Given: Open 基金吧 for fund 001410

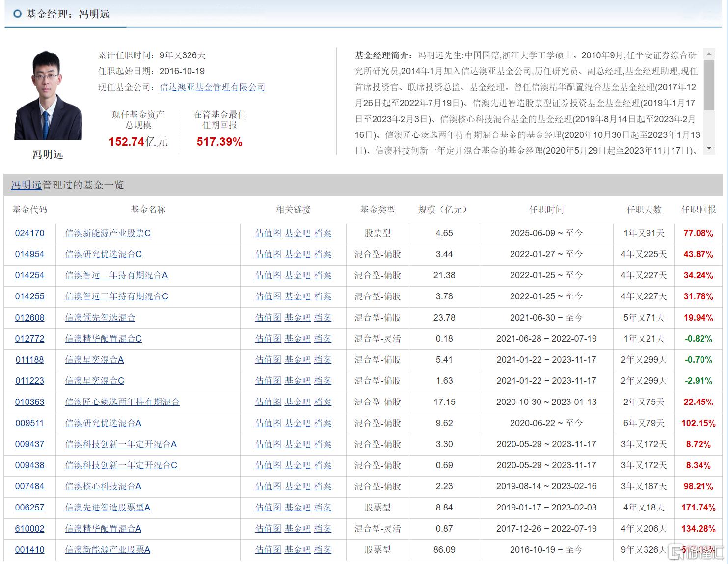Looking at the screenshot, I should 297,550.
